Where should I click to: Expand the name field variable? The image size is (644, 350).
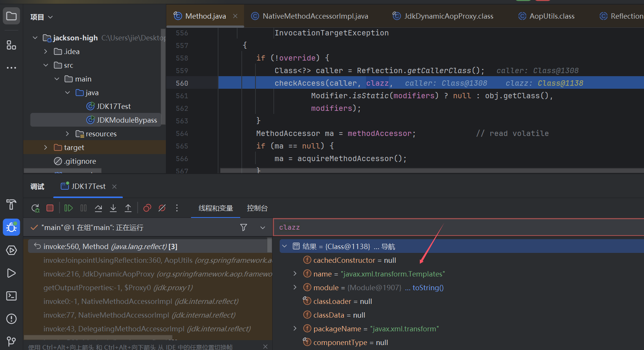[x=295, y=274]
